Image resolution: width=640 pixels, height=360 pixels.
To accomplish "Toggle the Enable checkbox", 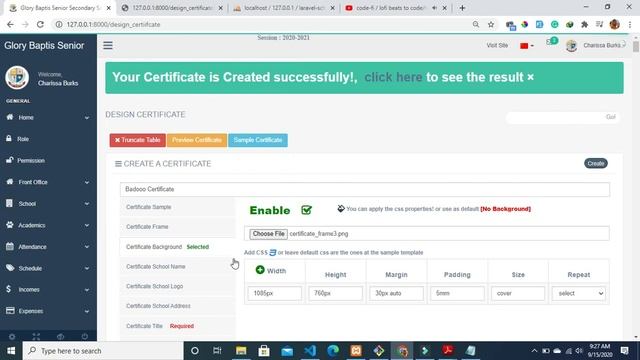I will (306, 210).
